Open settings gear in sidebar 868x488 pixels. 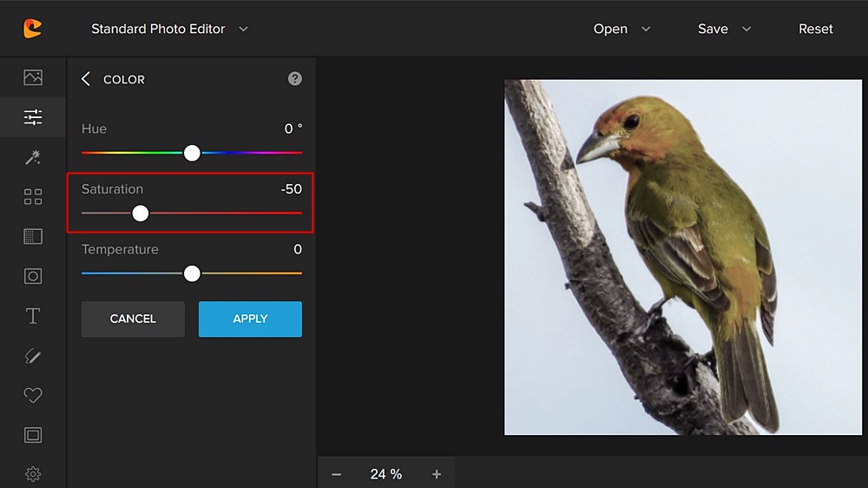[x=33, y=474]
